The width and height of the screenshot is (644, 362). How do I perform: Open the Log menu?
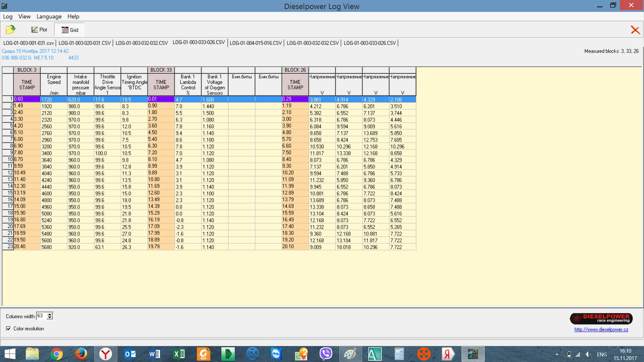click(7, 16)
